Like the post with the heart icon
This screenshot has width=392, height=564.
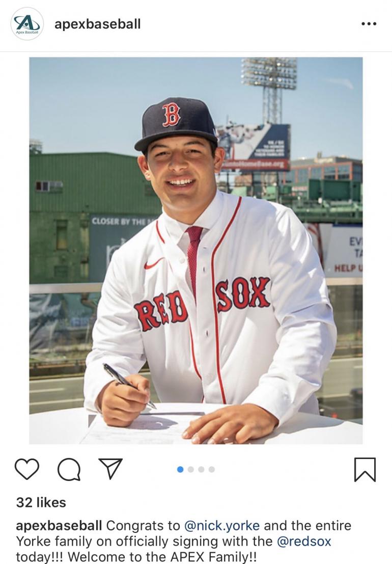(27, 469)
